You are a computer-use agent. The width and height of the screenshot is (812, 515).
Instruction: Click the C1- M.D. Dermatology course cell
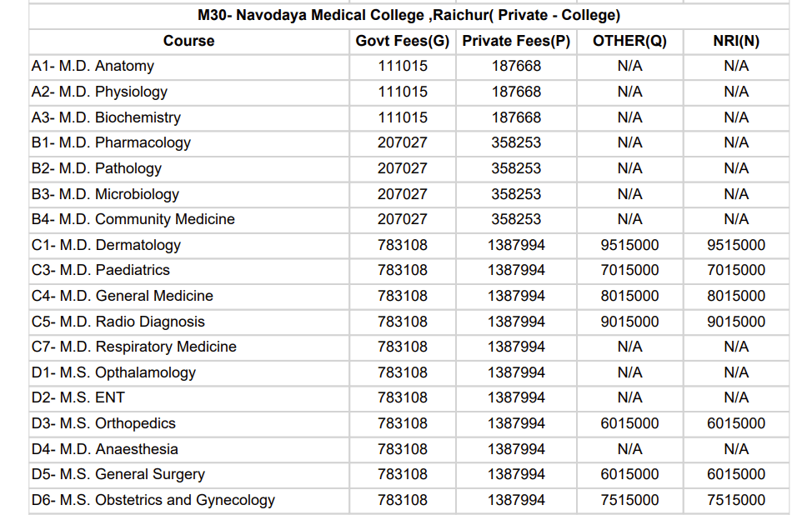click(106, 245)
